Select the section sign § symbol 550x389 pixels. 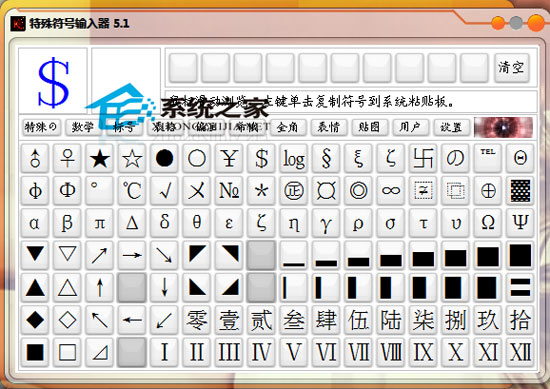(x=326, y=159)
